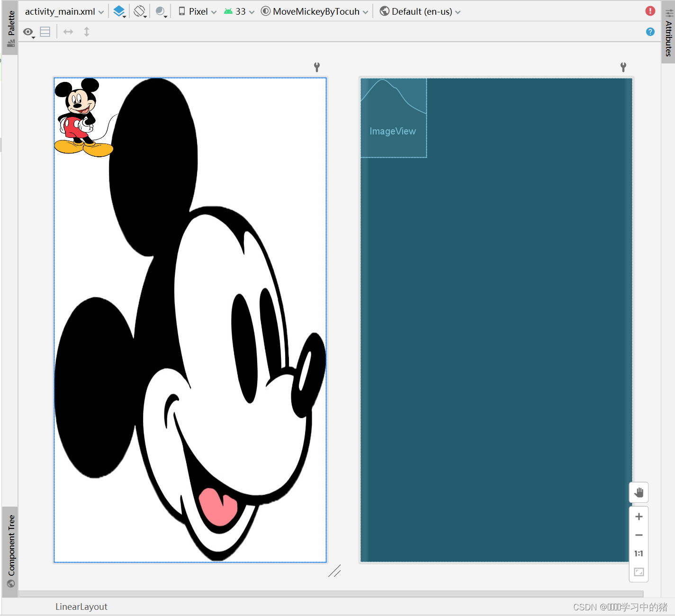
Task: Open the API 33 version dropdown
Action: point(239,11)
